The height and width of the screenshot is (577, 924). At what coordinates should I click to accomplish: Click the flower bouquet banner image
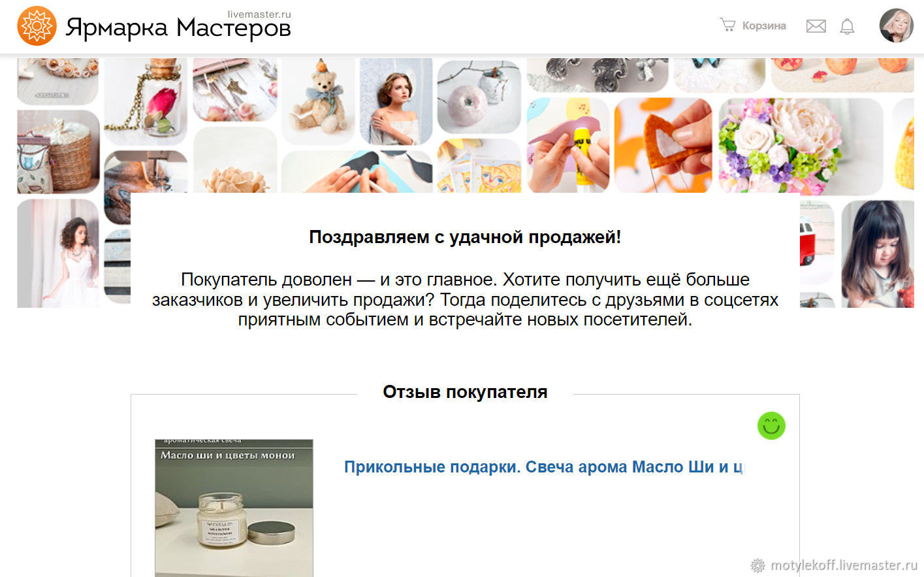[x=801, y=146]
